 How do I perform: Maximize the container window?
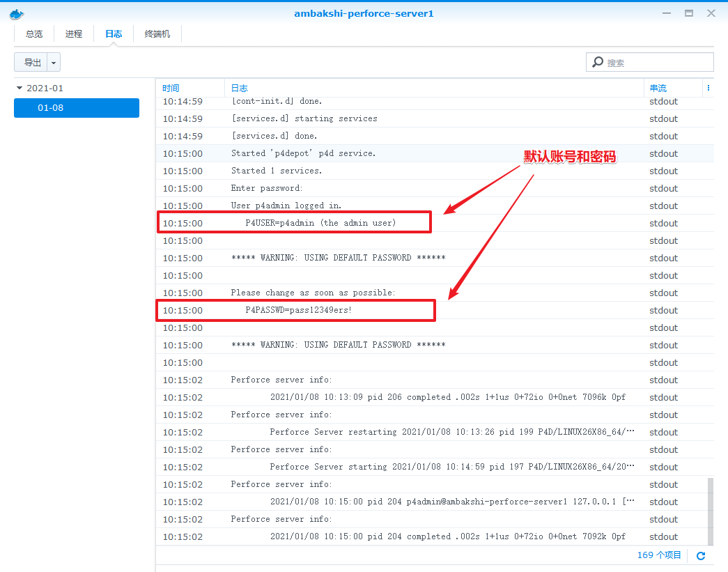pos(689,13)
